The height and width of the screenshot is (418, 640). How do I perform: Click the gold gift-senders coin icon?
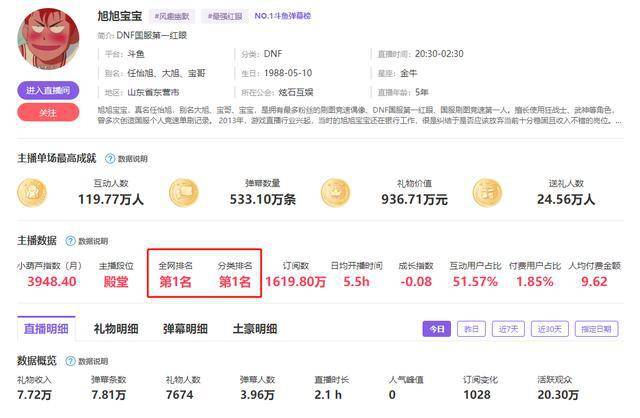[486, 192]
